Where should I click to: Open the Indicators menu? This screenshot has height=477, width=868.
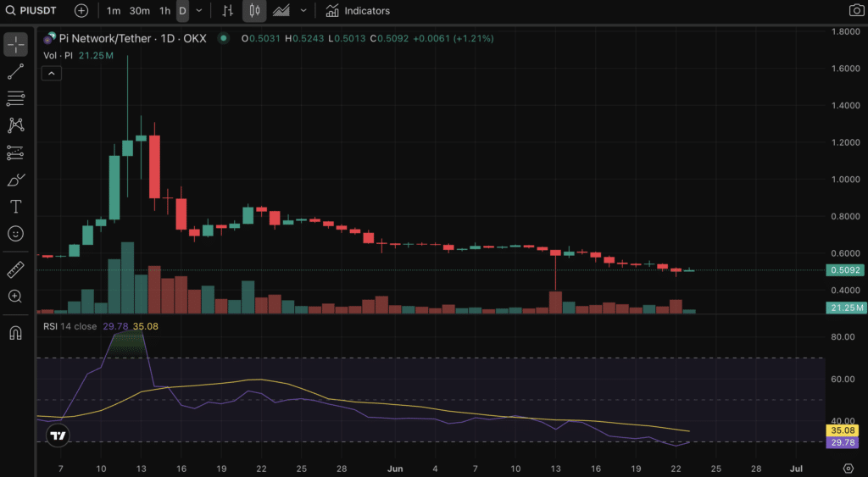[358, 10]
